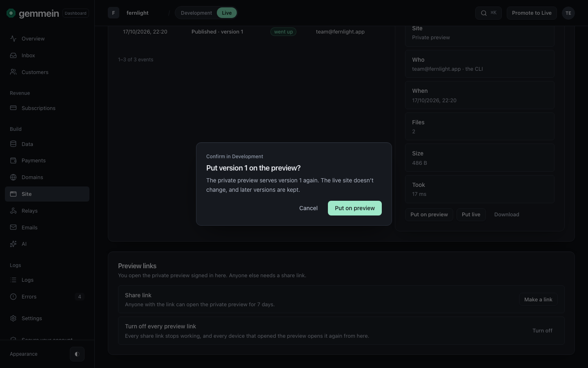Viewport: 588px width, 368px height.
Task: Click Make a link button
Action: tap(538, 300)
